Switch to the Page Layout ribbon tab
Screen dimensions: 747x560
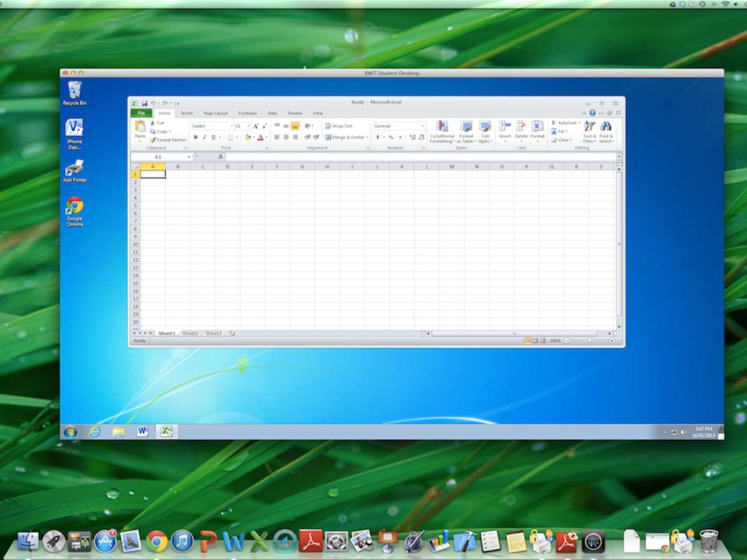[216, 113]
